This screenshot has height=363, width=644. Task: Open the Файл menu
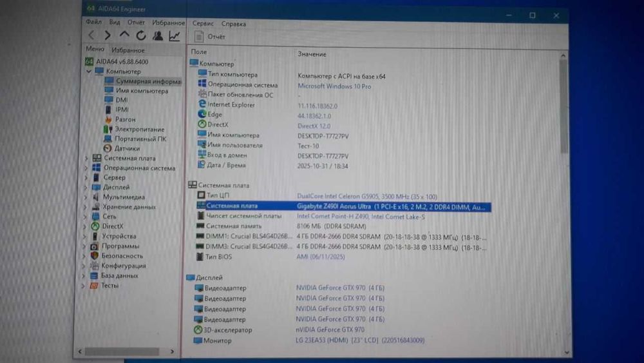pos(93,22)
